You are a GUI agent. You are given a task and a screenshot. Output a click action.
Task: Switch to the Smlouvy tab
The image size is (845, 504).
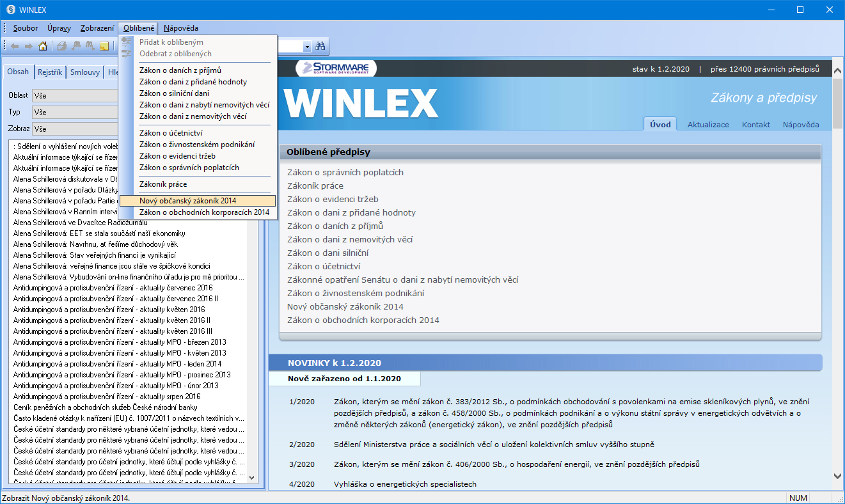pyautogui.click(x=85, y=72)
